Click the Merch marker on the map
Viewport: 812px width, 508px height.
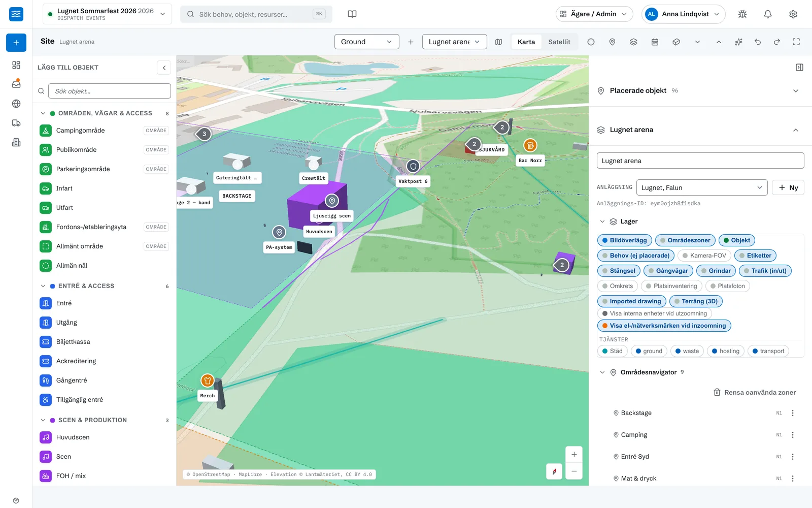pos(208,380)
